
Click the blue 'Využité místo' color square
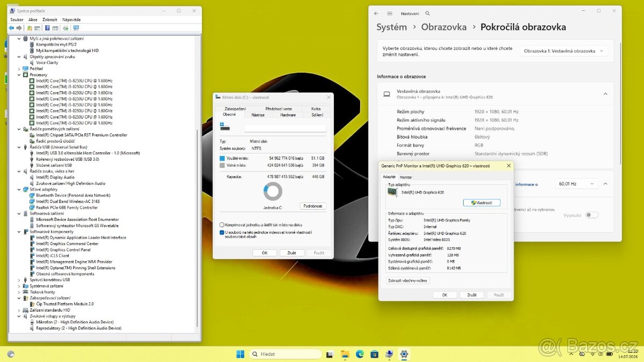coord(222,158)
